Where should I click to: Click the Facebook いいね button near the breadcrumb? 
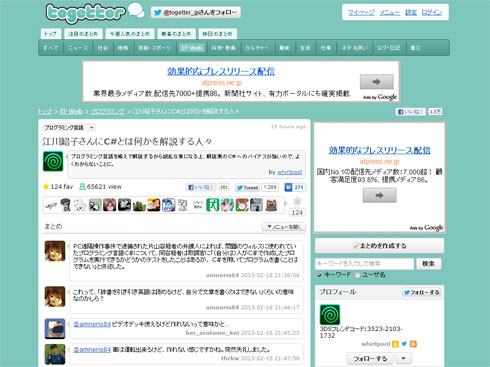[411, 112]
